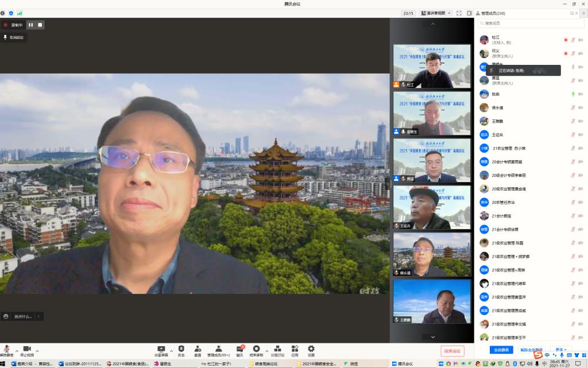The image size is (588, 368).
Task: Toggle 停止视频 camera button
Action: click(x=26, y=349)
